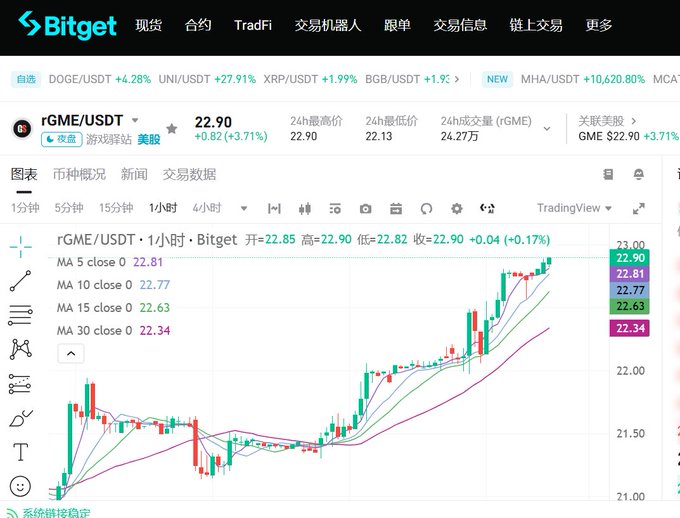Select the trend line drawing tool

(20, 281)
